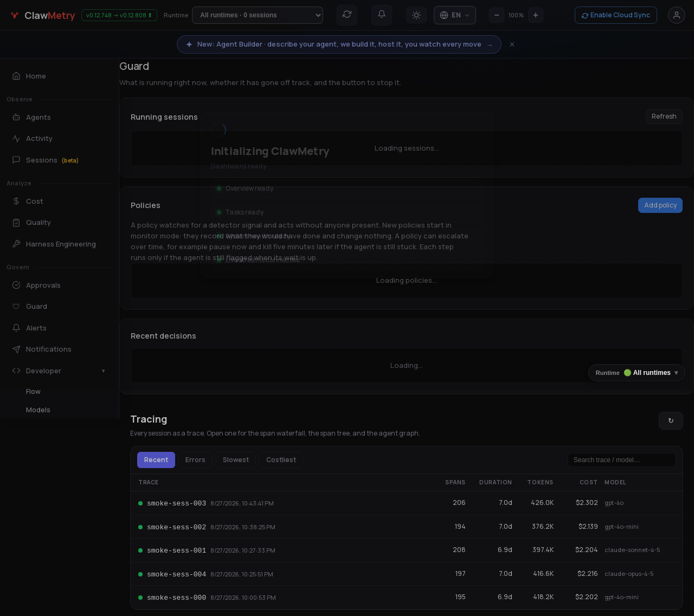694x616 pixels.
Task: Open the user profile avatar icon
Action: coord(677,15)
